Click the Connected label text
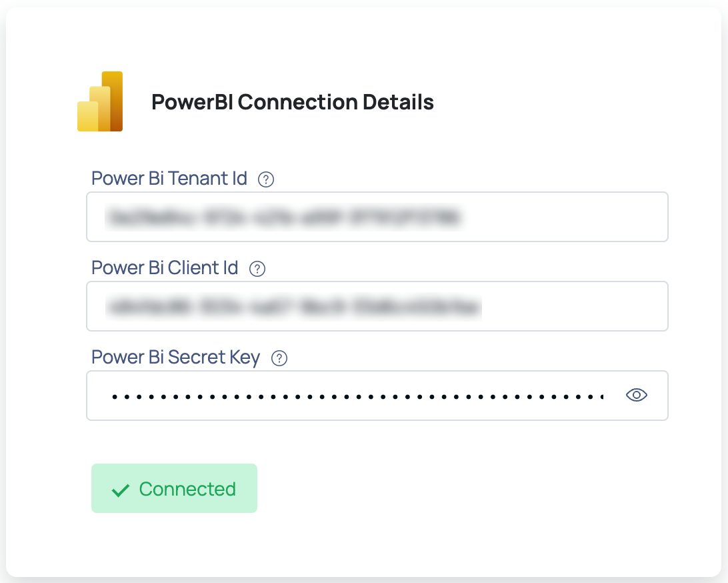Viewport: 728px width, 583px height. pos(187,489)
